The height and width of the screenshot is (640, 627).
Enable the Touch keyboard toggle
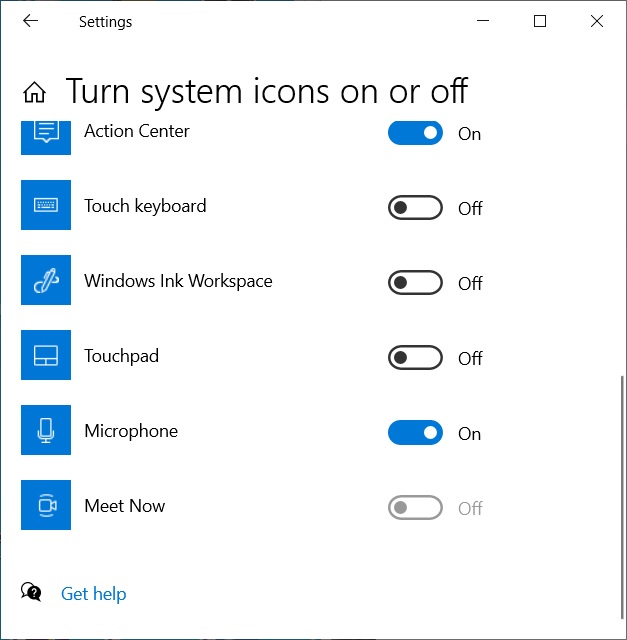pyautogui.click(x=415, y=208)
